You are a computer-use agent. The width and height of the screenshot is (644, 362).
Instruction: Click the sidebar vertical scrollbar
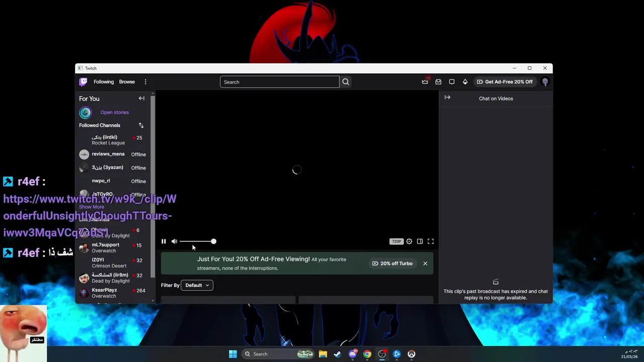(153, 186)
